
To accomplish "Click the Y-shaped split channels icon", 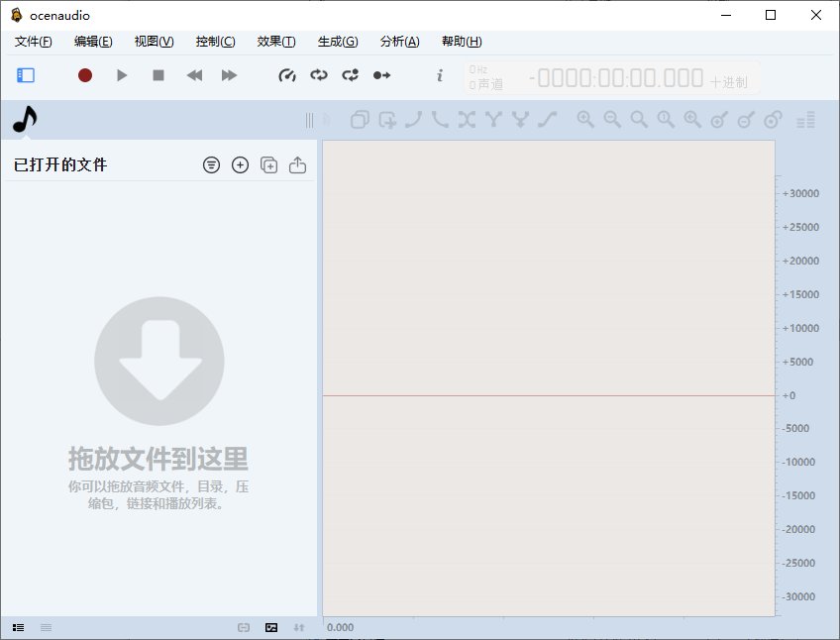I will coord(493,120).
